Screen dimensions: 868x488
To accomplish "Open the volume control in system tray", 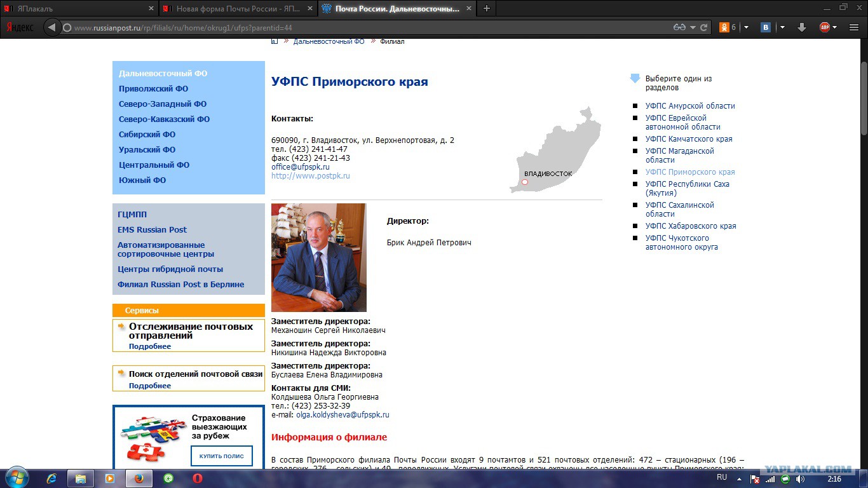I will 799,478.
